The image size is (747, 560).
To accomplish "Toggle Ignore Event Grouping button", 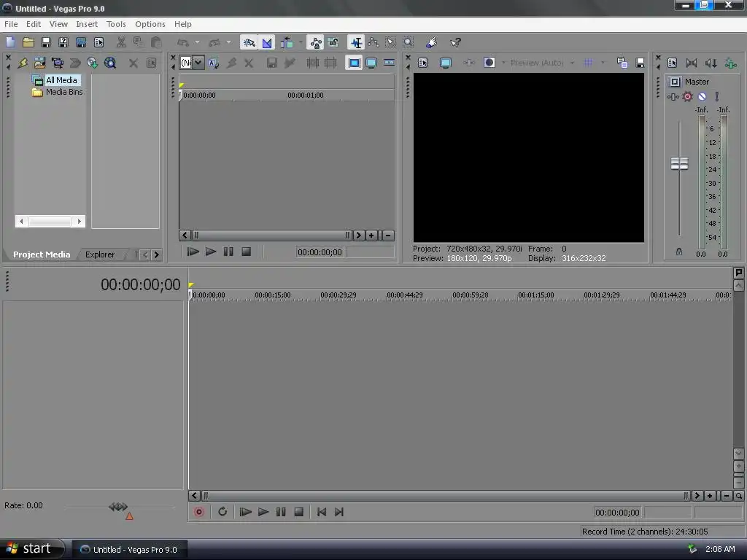I will click(333, 42).
